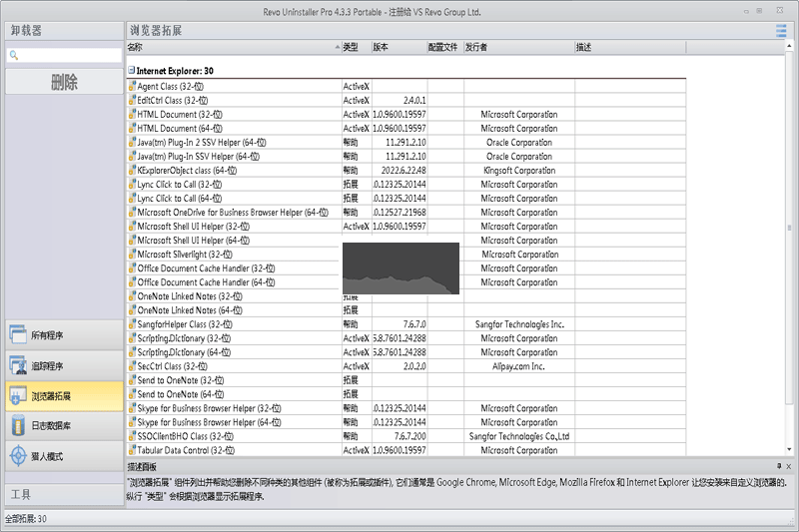This screenshot has height=532, width=799.
Task: Open the 日志数据库 section
Action: [64, 425]
